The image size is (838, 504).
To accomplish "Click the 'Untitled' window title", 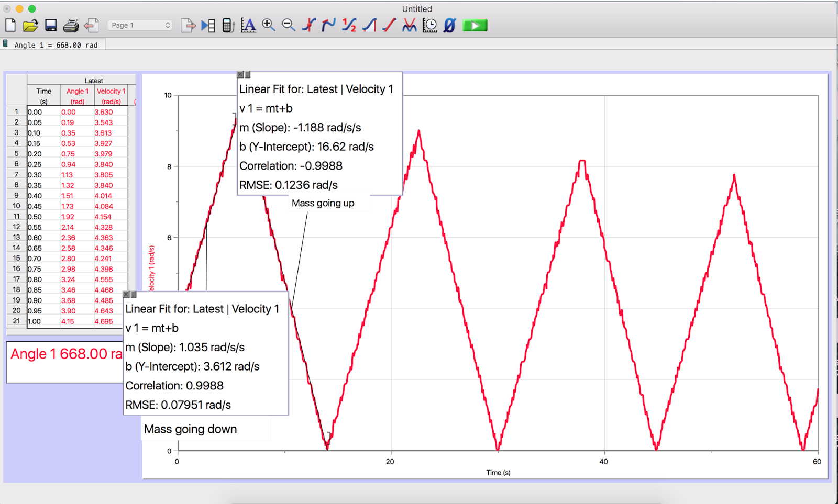I will (x=417, y=9).
